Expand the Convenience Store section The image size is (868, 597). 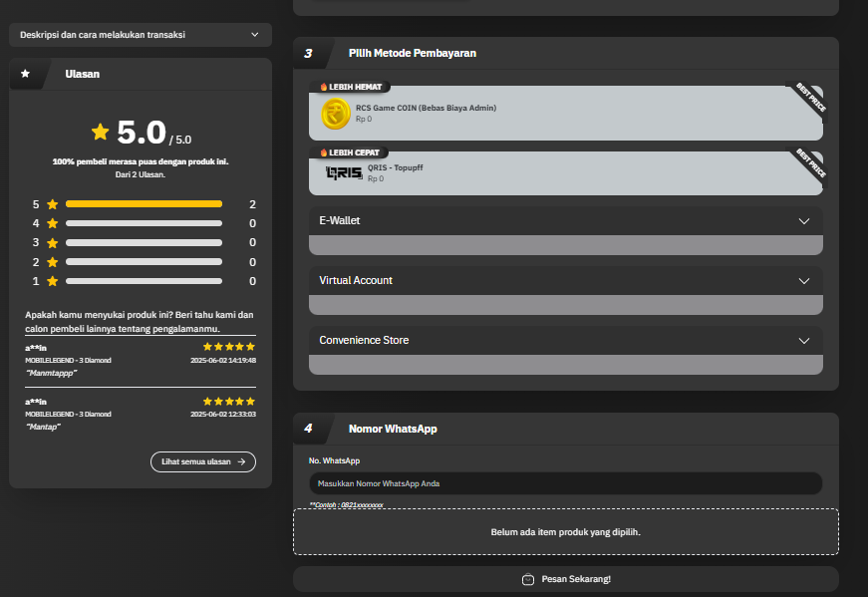[565, 340]
